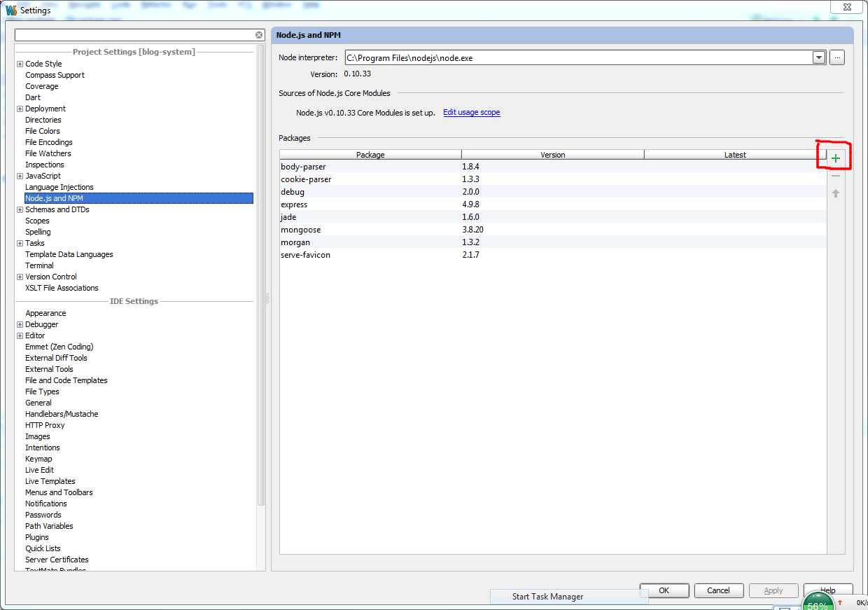Click the browse ellipsis button for interpreter
The width and height of the screenshot is (868, 610).
click(837, 58)
